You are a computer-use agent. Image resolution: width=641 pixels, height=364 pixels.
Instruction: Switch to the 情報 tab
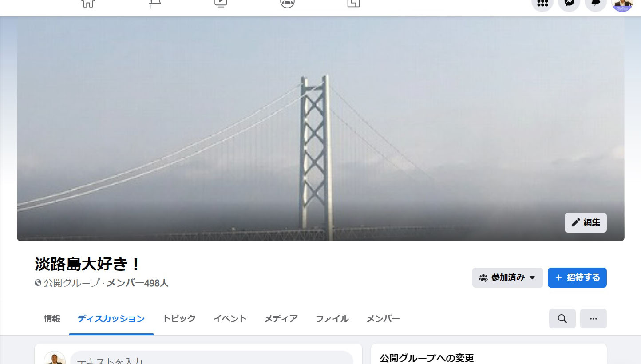point(52,319)
